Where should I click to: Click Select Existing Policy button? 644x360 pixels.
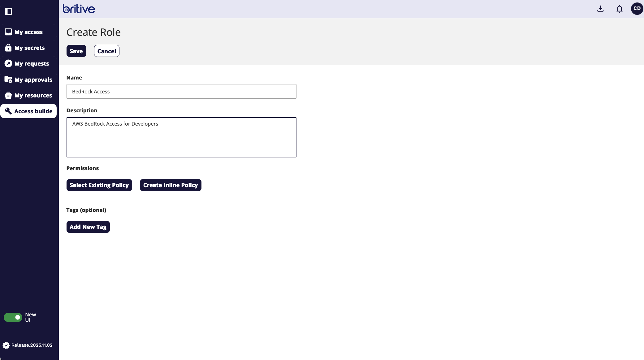pos(99,185)
